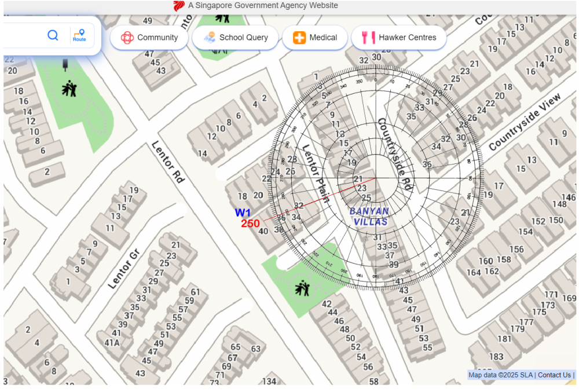The height and width of the screenshot is (392, 579).
Task: Click the pink Hawker Centres chopsticks icon
Action: 367,37
